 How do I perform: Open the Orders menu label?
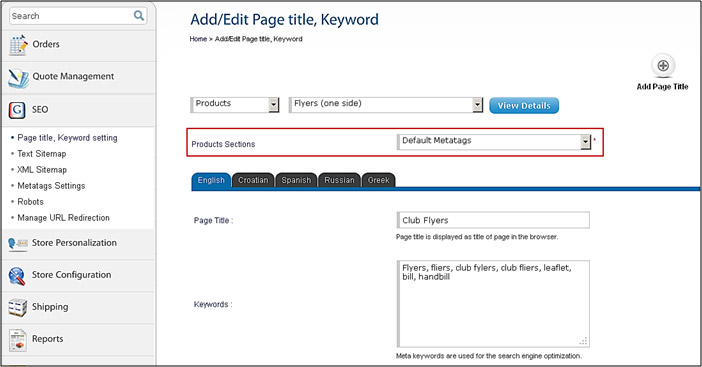[46, 44]
